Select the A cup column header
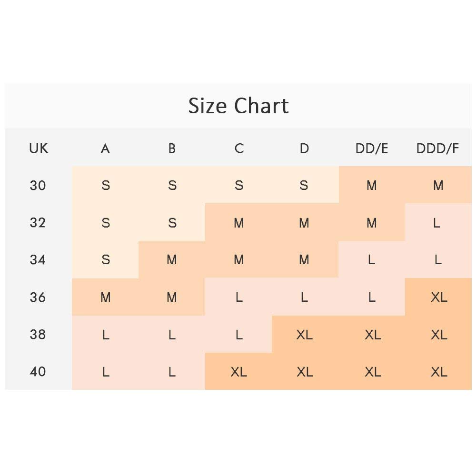 coord(105,149)
